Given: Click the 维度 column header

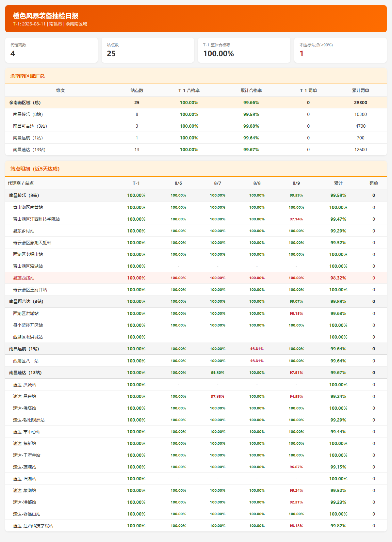Looking at the screenshot, I should (x=60, y=90).
